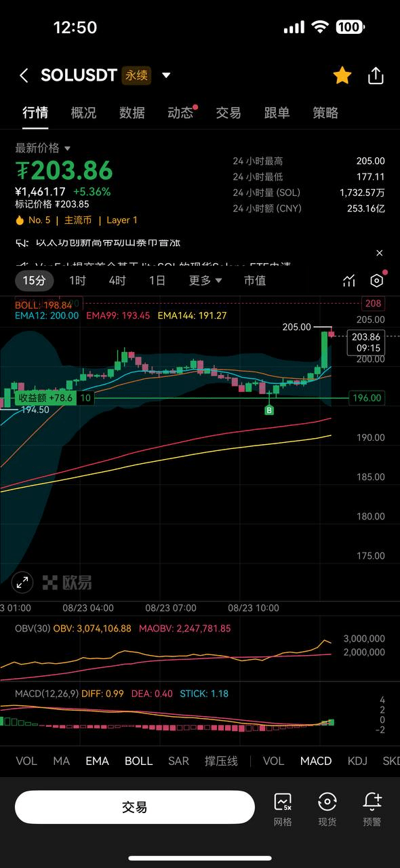
Task: Close the news ticker banner
Action: pos(380,253)
